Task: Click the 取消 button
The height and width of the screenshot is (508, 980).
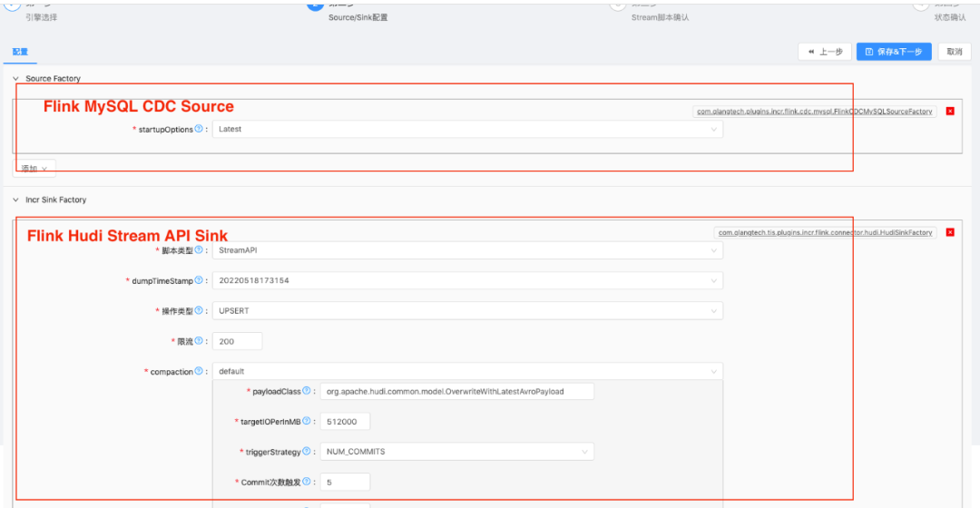Action: pos(954,52)
